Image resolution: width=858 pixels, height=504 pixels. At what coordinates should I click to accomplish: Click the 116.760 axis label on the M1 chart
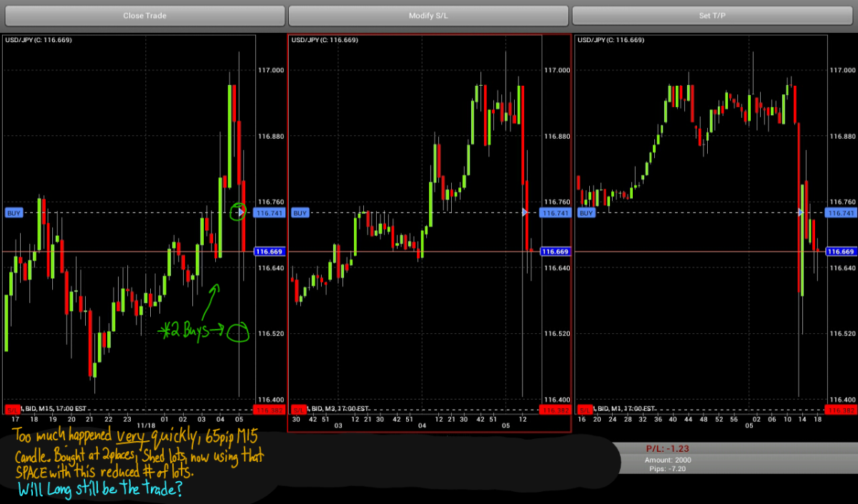[x=843, y=202]
